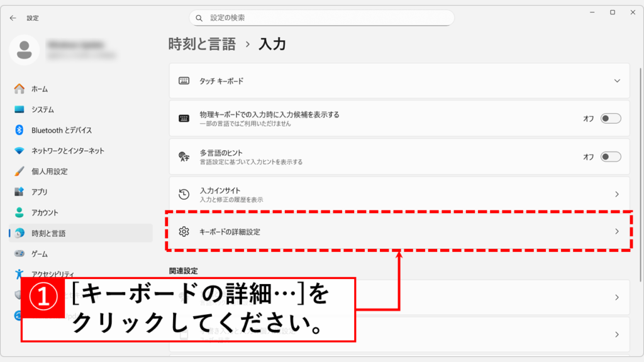Open System settings via monitor icon
The height and width of the screenshot is (362, 644).
(x=19, y=109)
